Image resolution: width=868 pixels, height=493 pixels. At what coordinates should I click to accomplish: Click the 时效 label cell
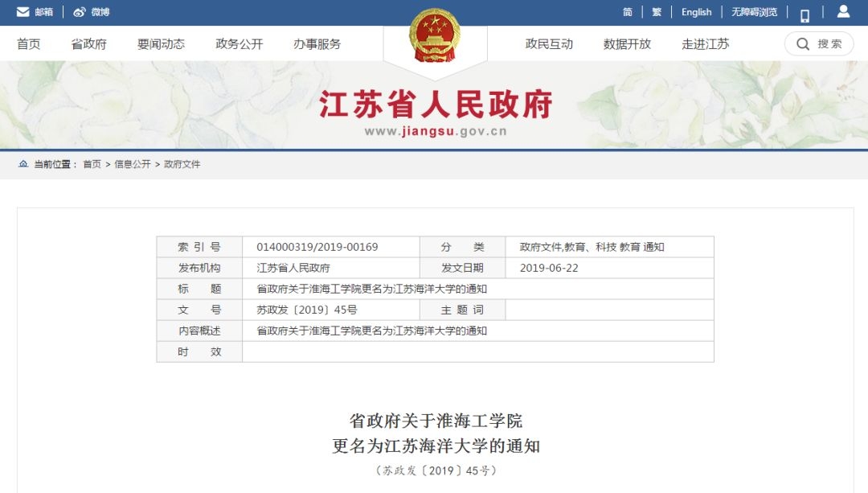199,351
